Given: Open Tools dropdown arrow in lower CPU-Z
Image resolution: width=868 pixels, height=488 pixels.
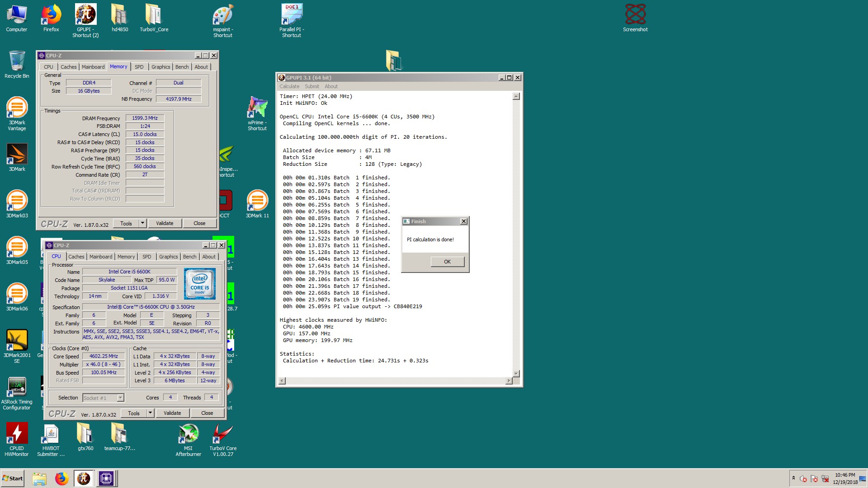Looking at the screenshot, I should pyautogui.click(x=150, y=413).
